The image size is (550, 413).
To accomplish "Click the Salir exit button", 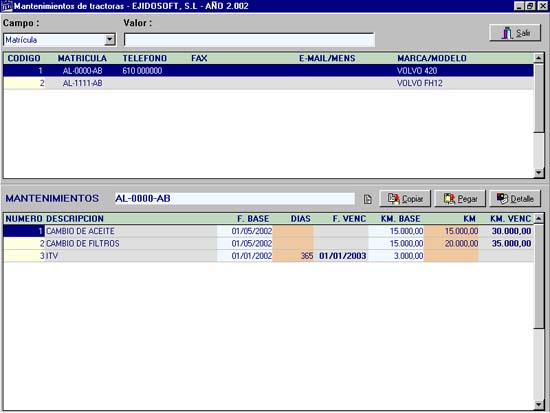I will point(515,33).
